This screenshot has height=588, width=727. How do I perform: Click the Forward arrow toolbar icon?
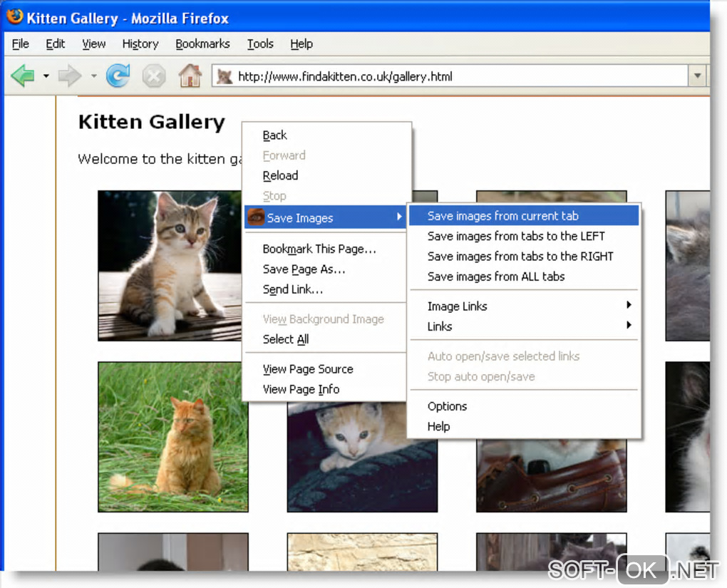[70, 76]
